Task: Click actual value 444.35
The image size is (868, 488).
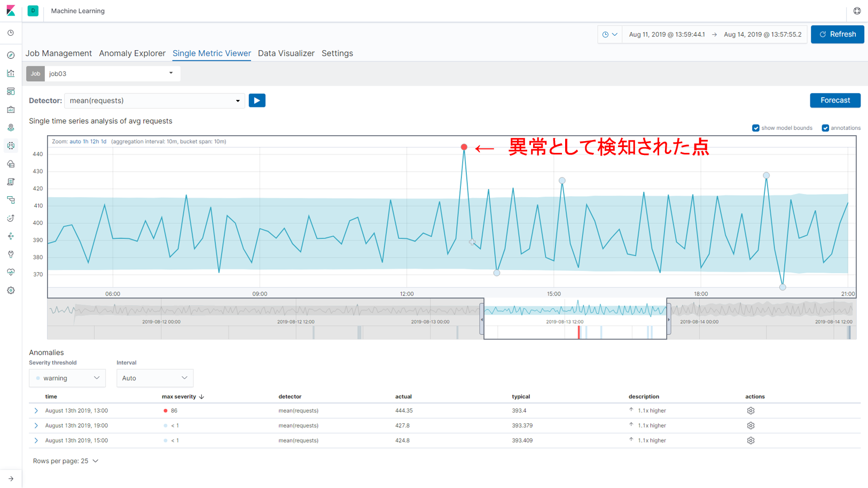Action: tap(404, 410)
